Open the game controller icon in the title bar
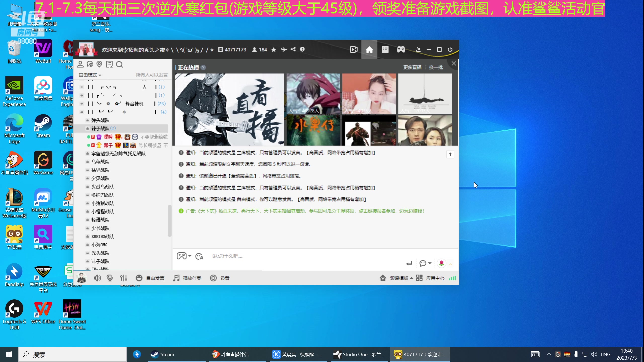The width and height of the screenshot is (644, 362). [x=401, y=49]
